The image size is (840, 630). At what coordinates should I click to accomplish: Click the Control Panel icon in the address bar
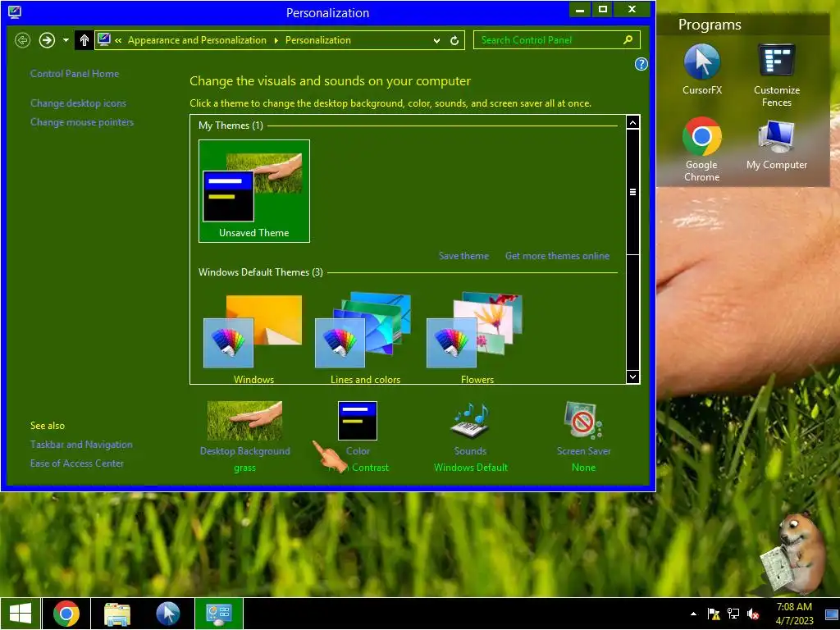pos(104,39)
